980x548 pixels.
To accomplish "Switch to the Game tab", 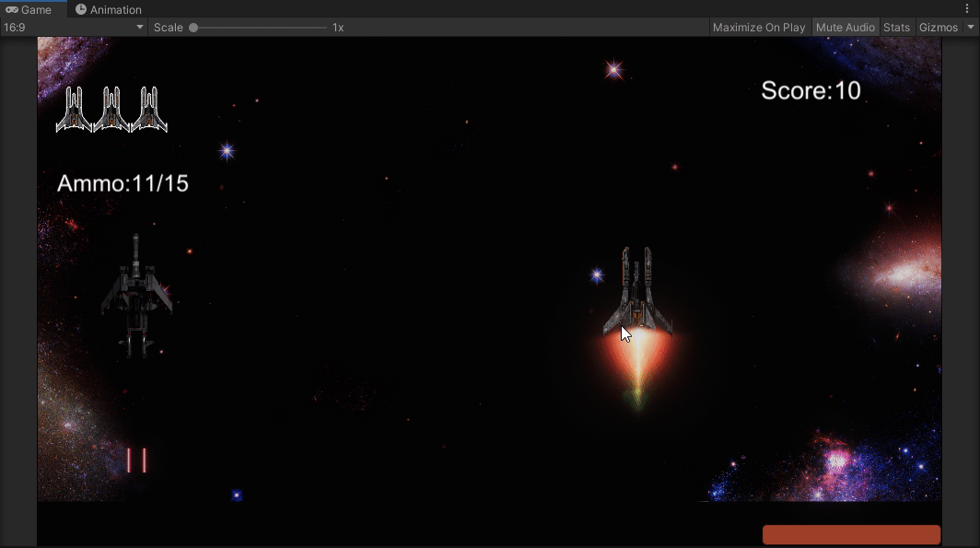I will (32, 9).
